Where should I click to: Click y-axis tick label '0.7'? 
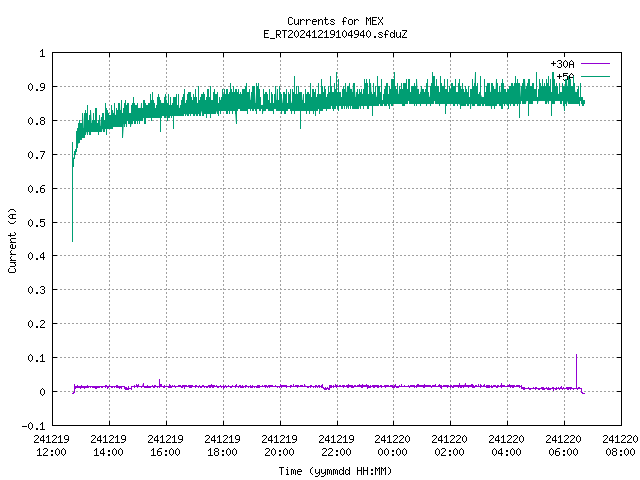[36, 155]
